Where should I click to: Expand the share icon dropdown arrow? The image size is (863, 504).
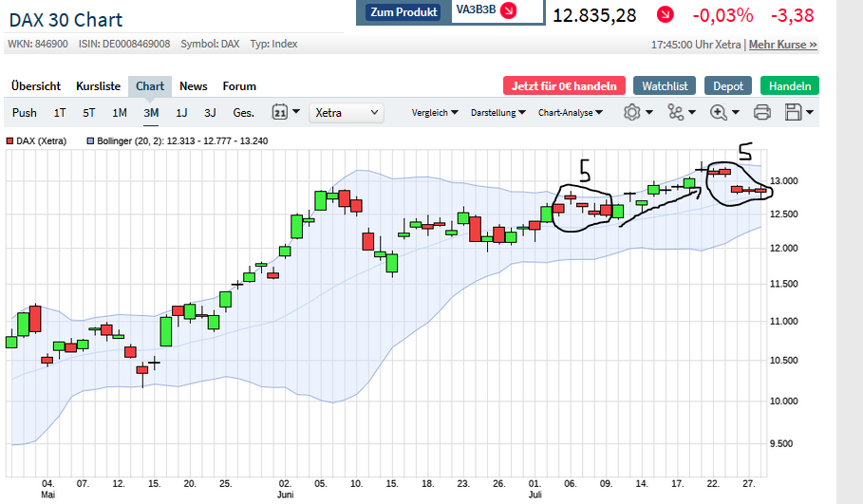(692, 112)
